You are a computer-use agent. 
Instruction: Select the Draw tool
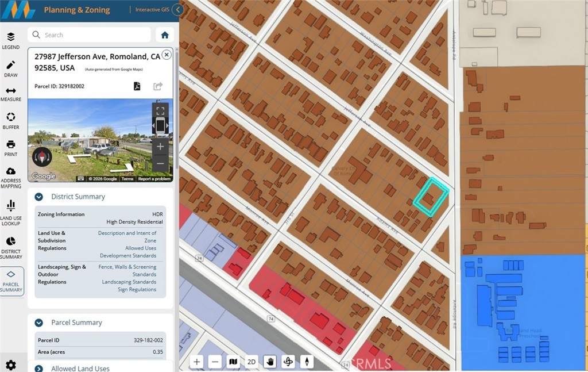tap(11, 68)
